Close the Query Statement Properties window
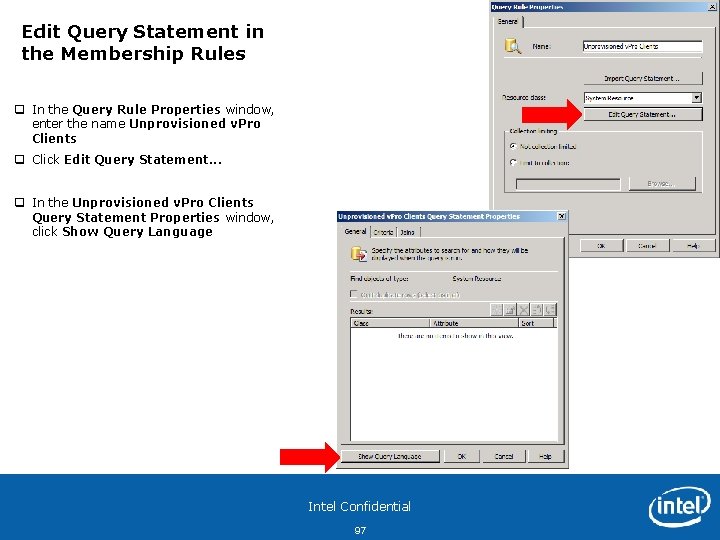 click(x=562, y=216)
